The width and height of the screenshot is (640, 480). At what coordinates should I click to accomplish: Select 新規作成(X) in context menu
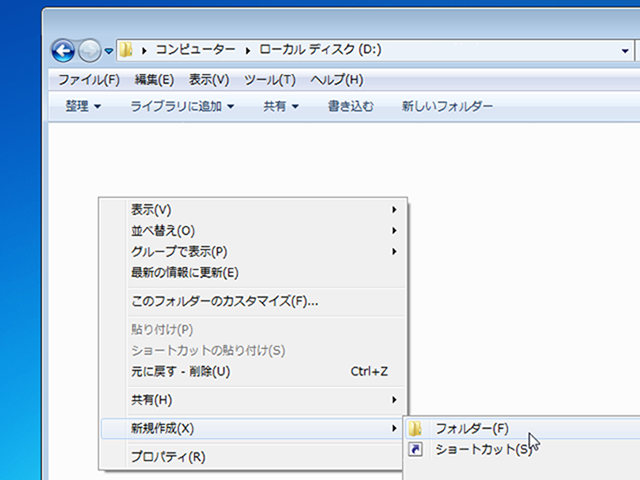(x=253, y=429)
